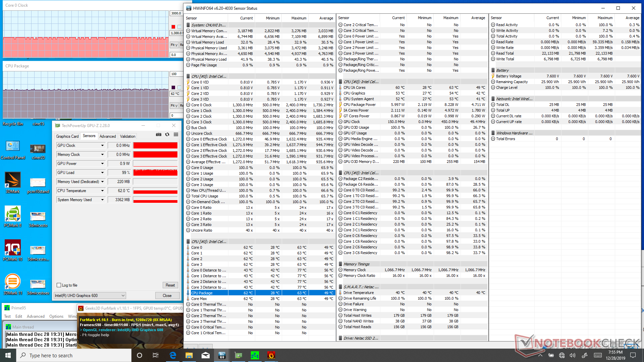Click GPU-Z refresh icon
Screen dimensions: 644x362
click(167, 134)
